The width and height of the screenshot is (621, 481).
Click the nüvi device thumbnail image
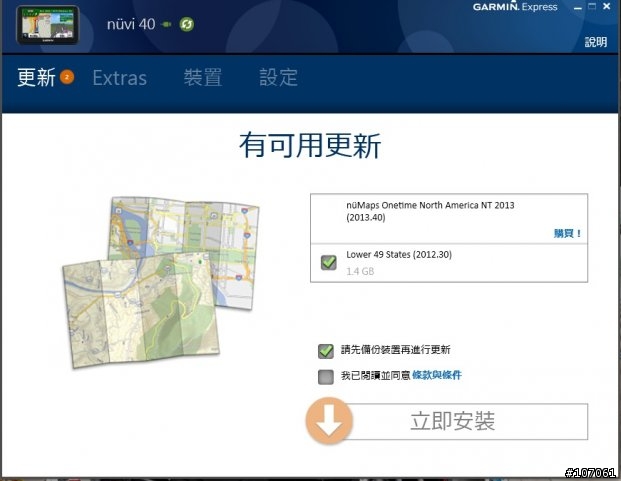coord(48,25)
